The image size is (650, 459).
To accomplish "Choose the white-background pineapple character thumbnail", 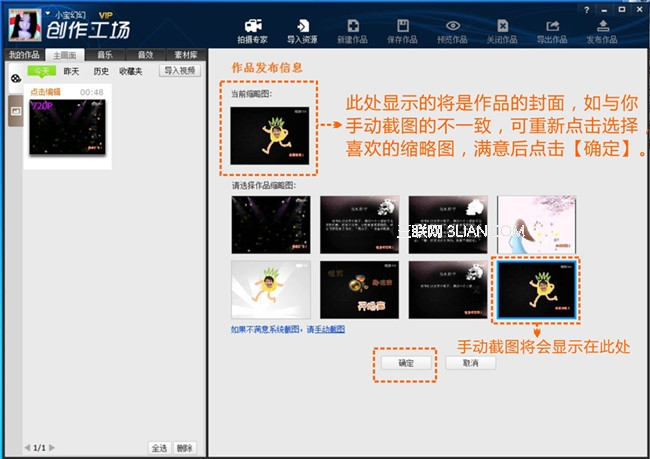I will click(x=271, y=289).
